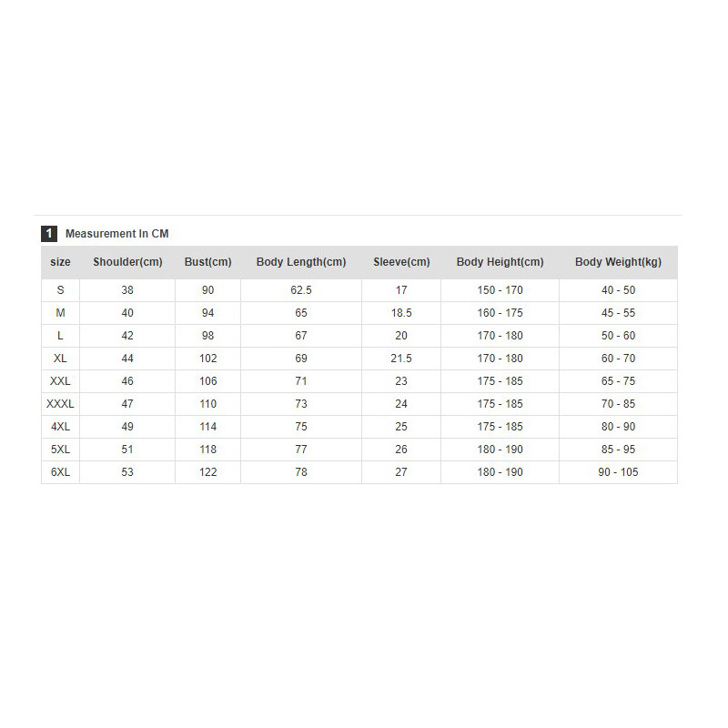Screen dimensions: 728x728
Task: Select the "Body Height(cm)" header
Action: pos(500,262)
